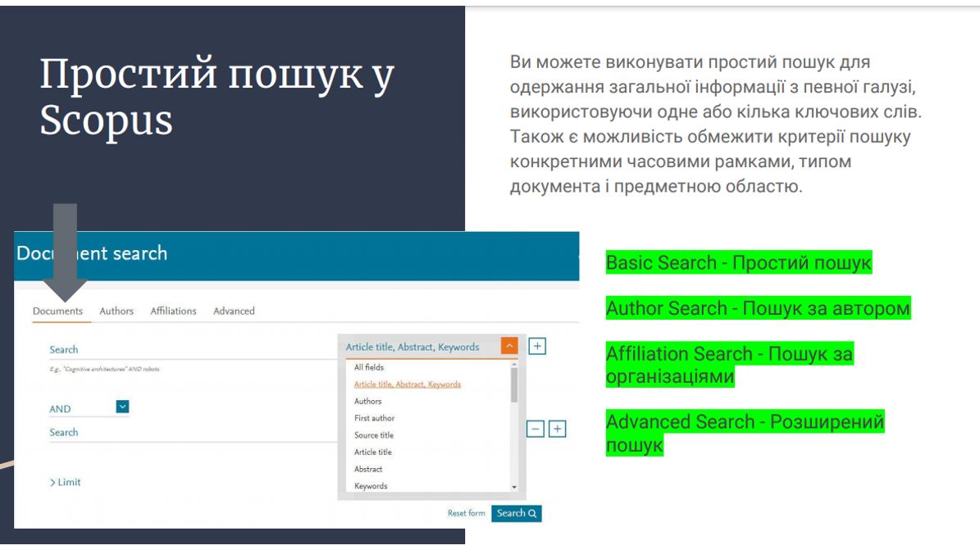Add search field with top plus icon

click(x=537, y=346)
